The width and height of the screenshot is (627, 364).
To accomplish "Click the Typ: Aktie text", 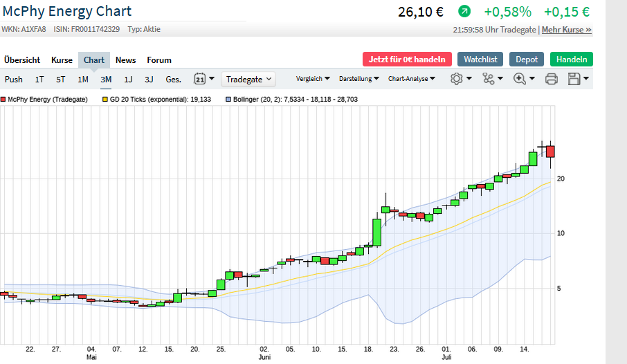I will tap(144, 29).
